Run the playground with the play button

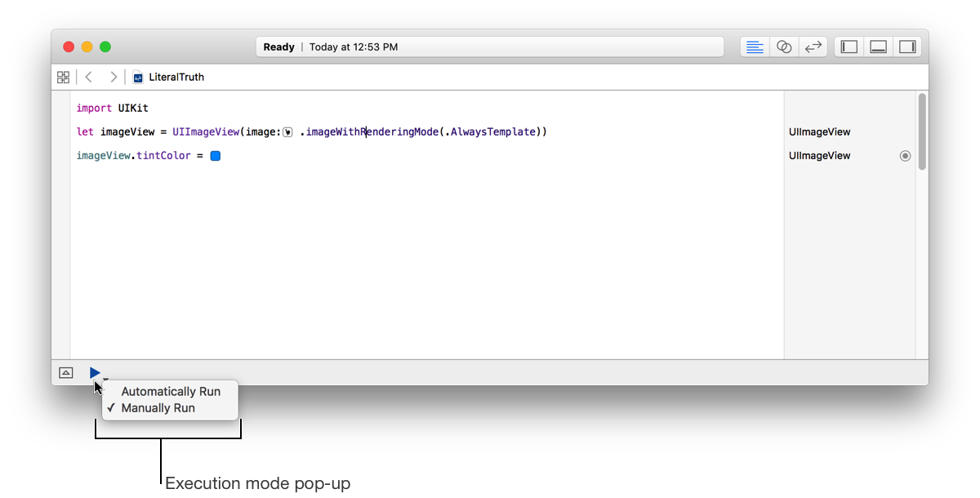95,373
